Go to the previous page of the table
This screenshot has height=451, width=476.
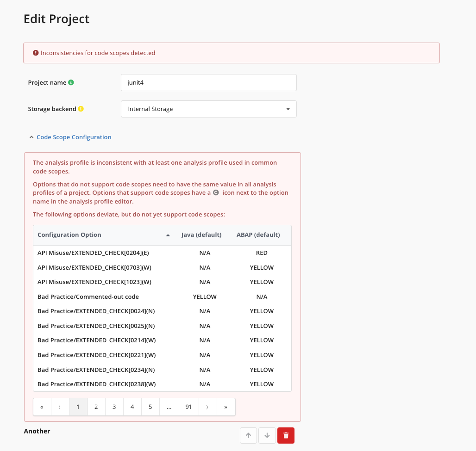tap(60, 407)
